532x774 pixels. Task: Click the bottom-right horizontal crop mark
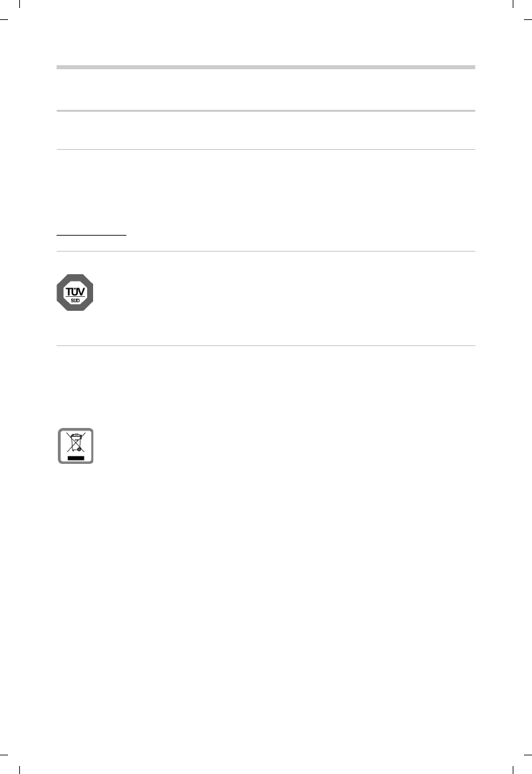click(x=527, y=754)
